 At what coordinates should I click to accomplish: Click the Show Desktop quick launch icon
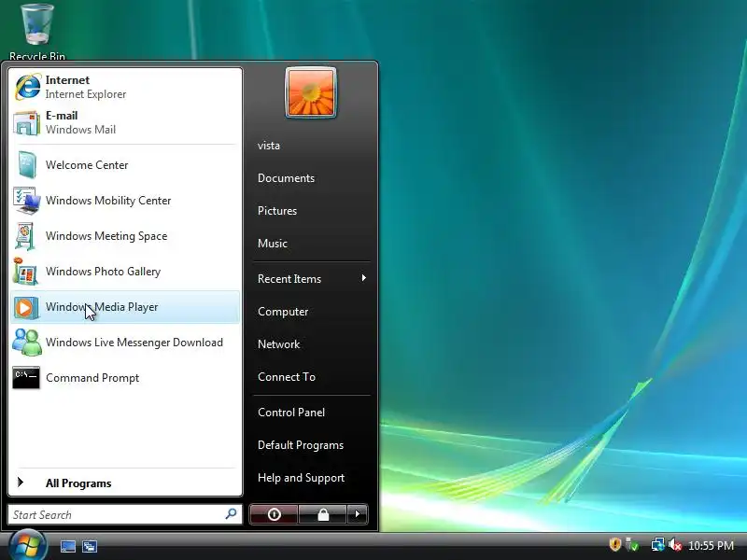67,546
